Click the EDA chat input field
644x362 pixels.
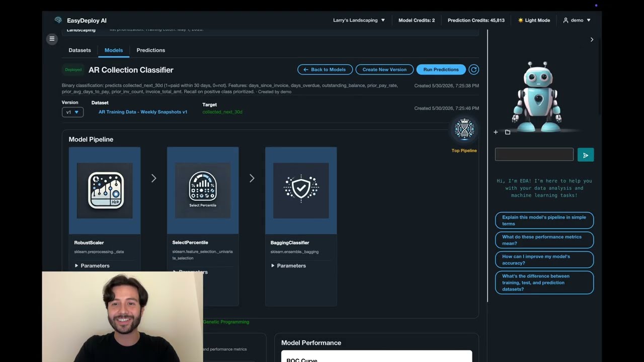534,154
